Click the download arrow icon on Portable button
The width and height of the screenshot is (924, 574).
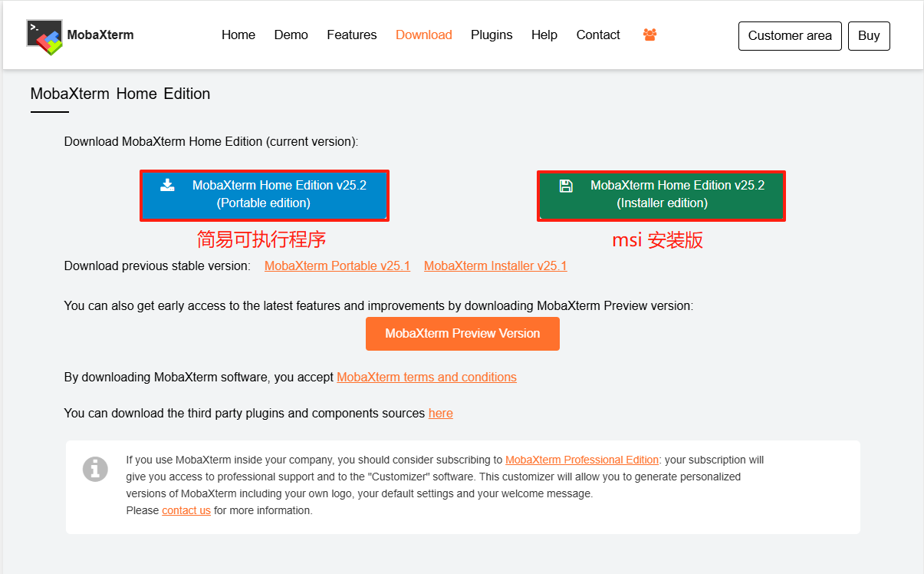[x=167, y=185]
